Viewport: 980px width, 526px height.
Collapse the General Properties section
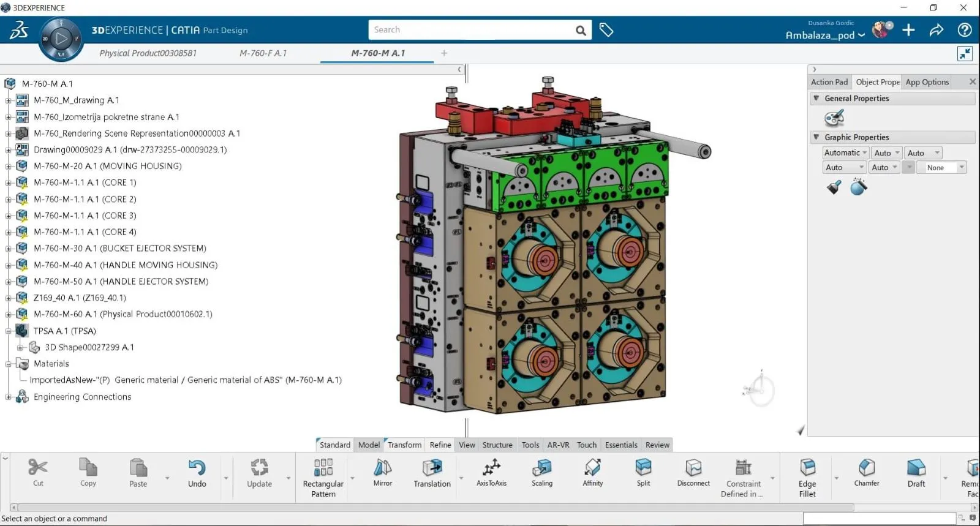click(816, 98)
